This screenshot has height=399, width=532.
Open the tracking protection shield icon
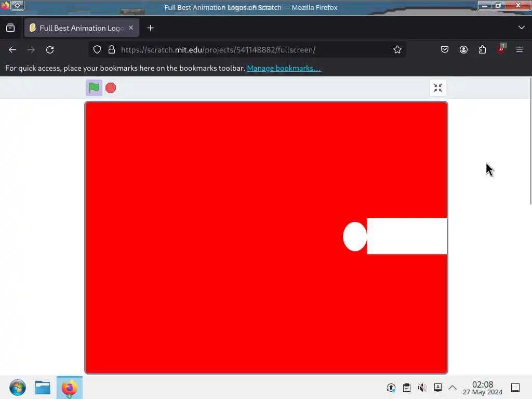[97, 49]
